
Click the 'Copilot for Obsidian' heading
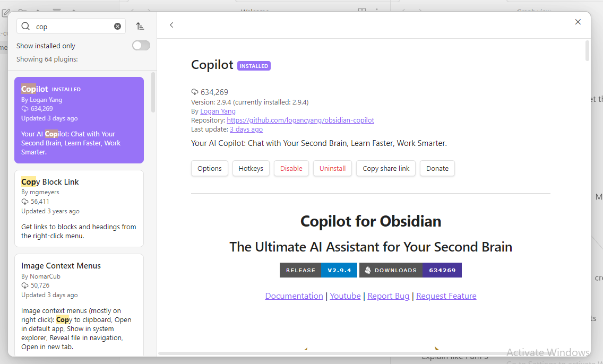point(371,221)
